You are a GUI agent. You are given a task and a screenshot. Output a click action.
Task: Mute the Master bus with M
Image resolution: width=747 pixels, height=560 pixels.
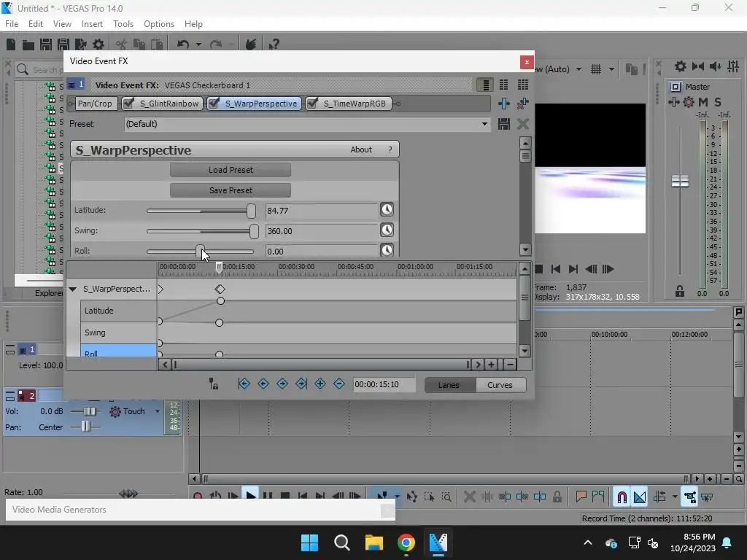(x=703, y=102)
